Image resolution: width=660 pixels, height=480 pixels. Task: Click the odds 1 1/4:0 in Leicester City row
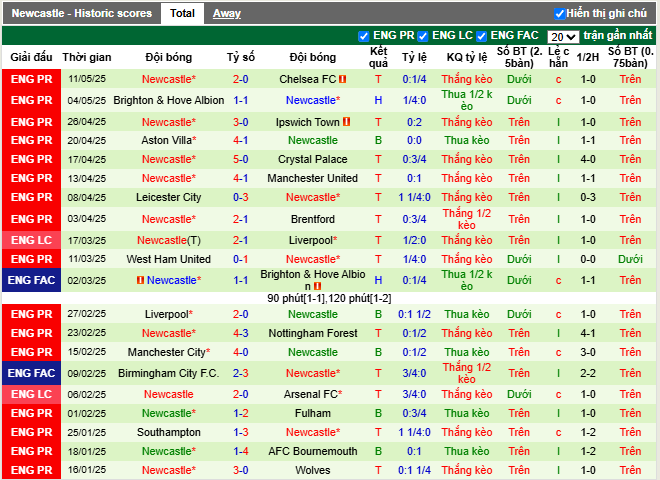(414, 197)
